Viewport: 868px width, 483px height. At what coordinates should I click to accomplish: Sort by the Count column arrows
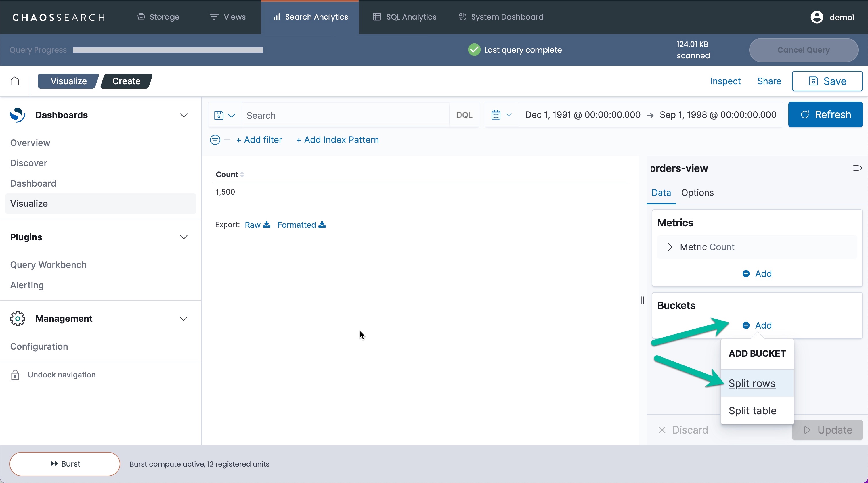242,175
